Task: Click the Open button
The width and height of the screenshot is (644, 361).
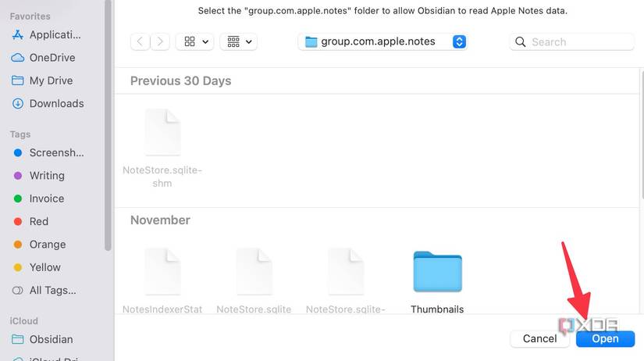Action: tap(606, 339)
